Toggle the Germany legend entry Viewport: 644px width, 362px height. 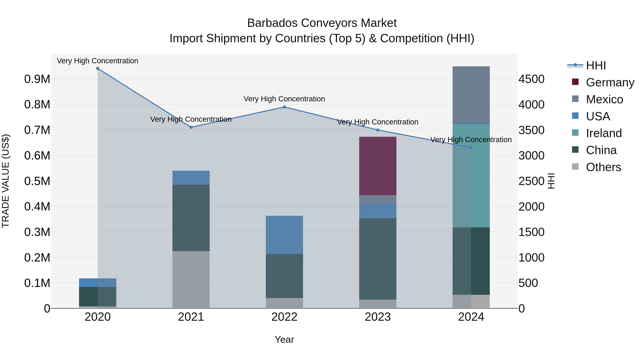[x=603, y=82]
